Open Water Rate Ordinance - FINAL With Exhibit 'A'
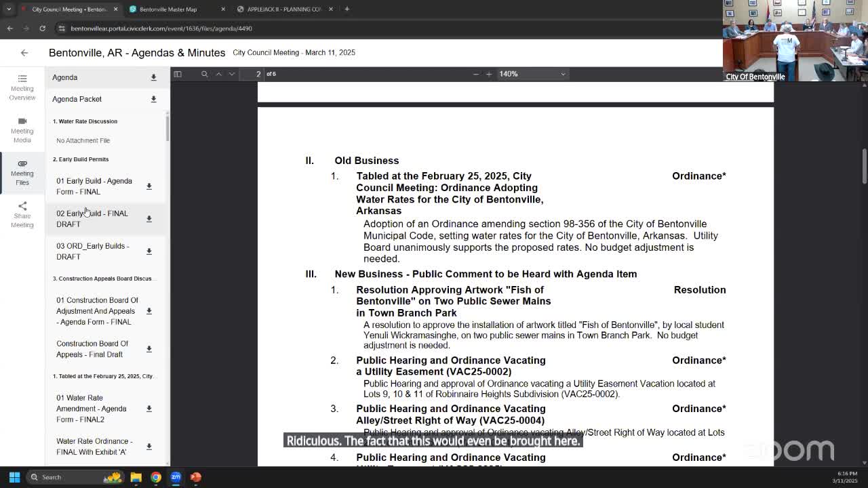Viewport: 868px width, 488px height. (x=94, y=447)
